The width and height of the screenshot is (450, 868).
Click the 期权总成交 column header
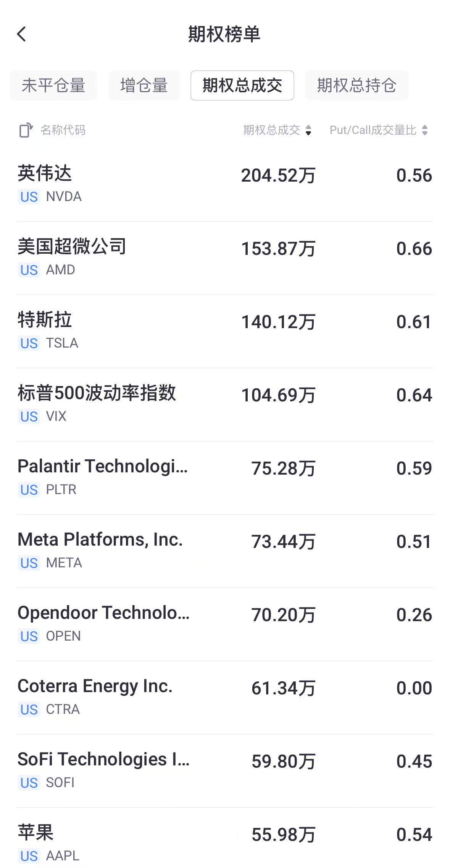pos(272,130)
